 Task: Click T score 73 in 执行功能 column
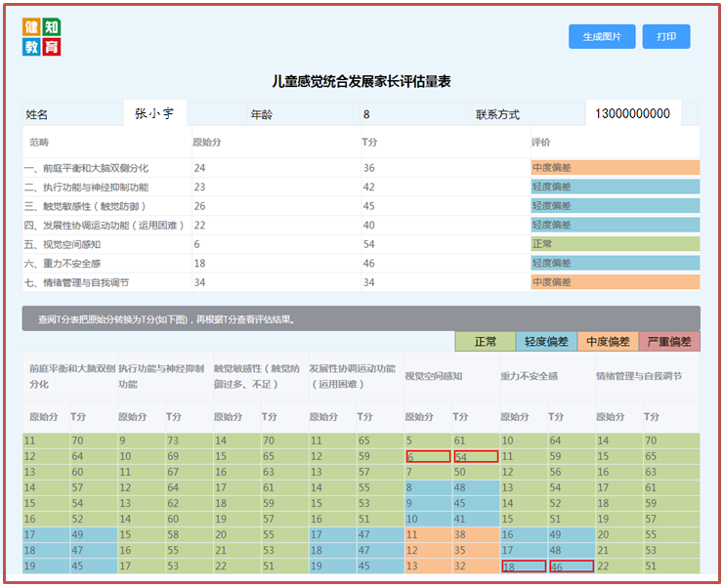coord(173,441)
